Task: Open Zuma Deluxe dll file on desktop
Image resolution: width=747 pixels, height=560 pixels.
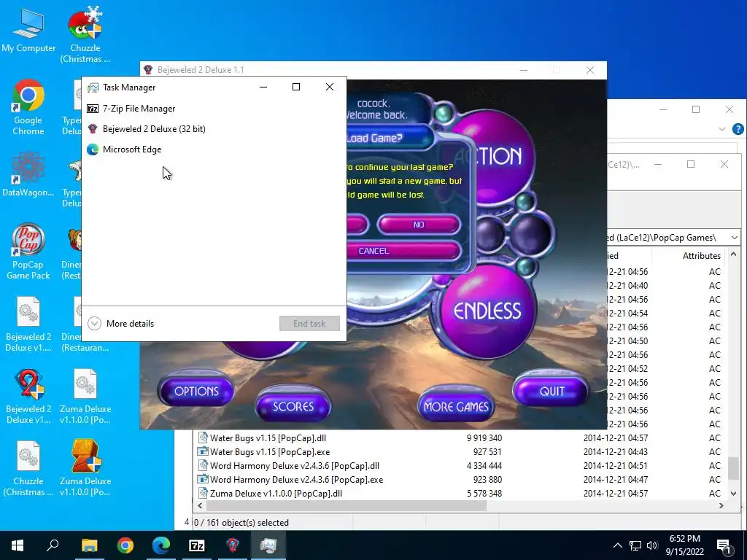Action: (x=85, y=396)
